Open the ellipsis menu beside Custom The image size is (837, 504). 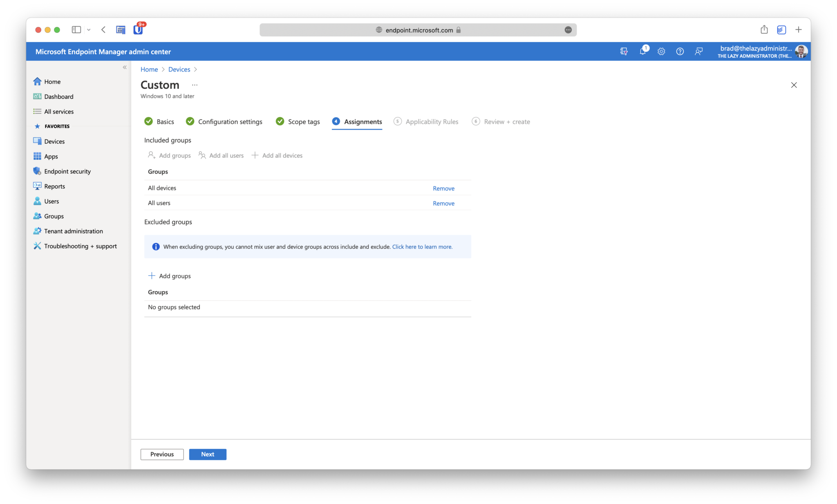click(x=195, y=85)
